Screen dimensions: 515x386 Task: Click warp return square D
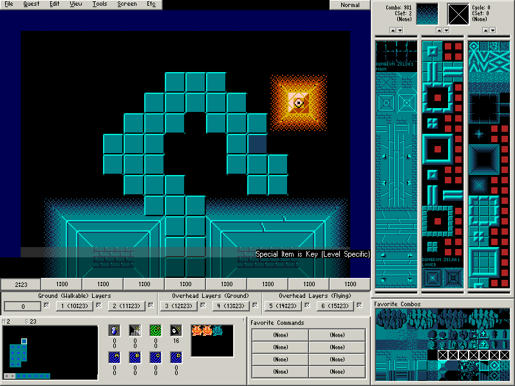click(176, 357)
